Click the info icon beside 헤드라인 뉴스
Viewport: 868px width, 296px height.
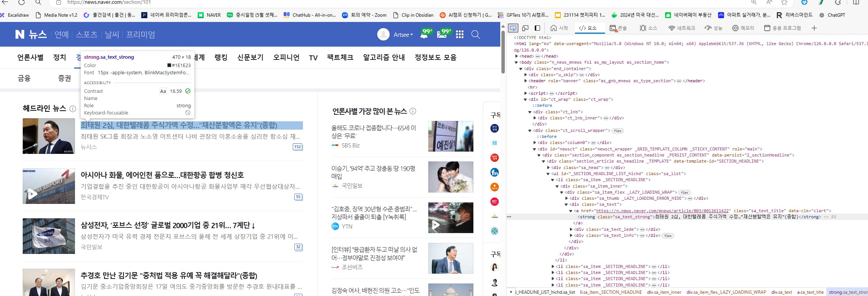(x=73, y=109)
